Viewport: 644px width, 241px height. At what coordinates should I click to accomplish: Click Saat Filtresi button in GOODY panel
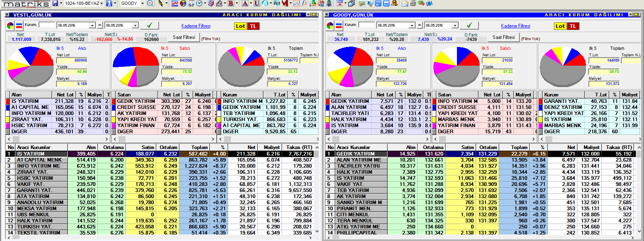504,37
